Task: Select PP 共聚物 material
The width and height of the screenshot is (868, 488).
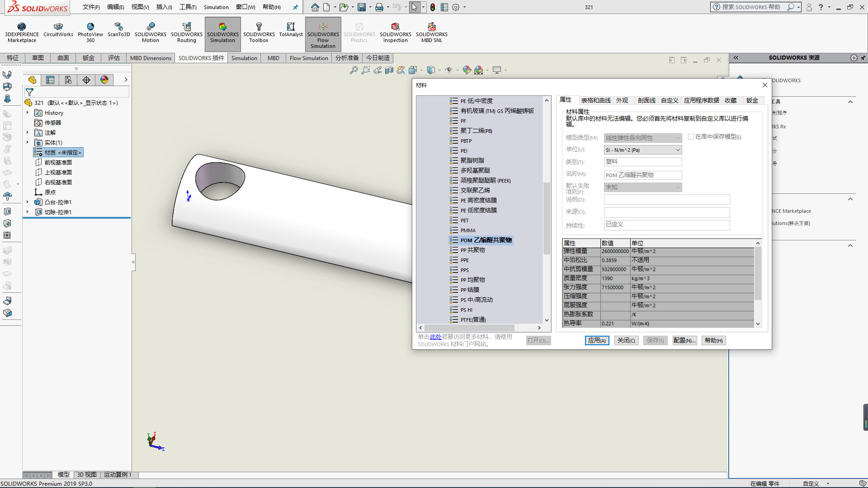Action: [472, 250]
